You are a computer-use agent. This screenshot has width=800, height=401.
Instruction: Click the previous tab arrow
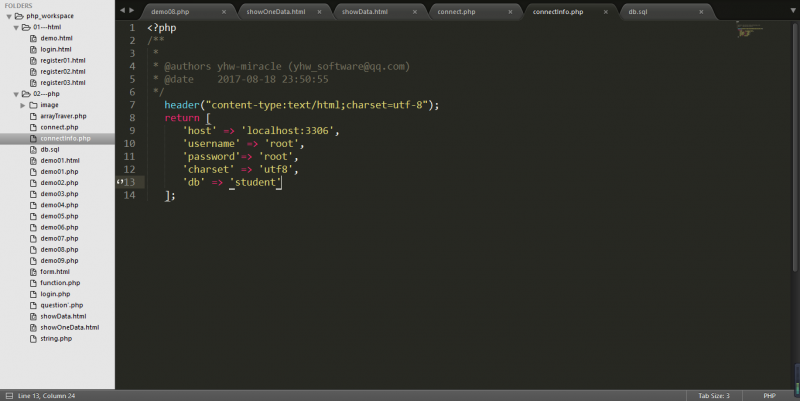pos(122,11)
